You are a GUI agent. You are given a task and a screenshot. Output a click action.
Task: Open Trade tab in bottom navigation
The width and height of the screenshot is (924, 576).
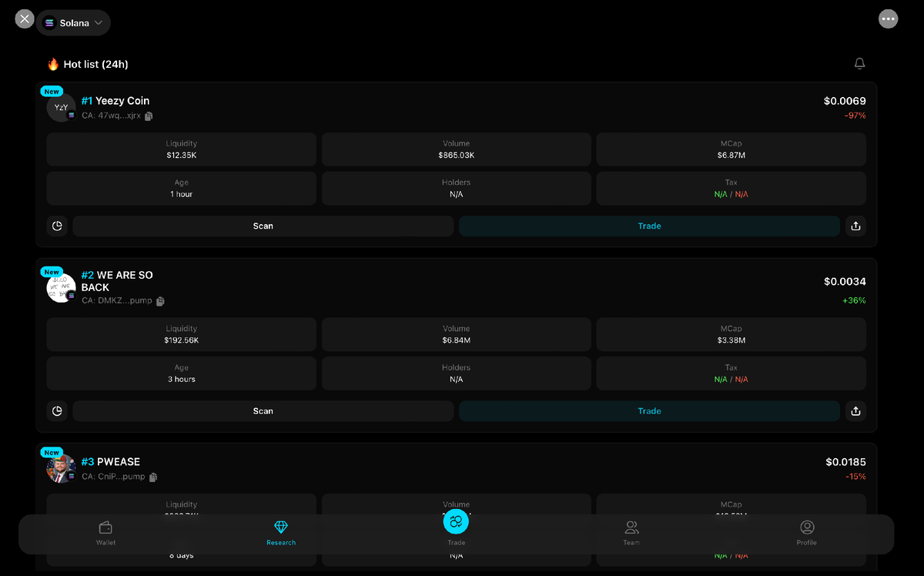click(x=456, y=527)
